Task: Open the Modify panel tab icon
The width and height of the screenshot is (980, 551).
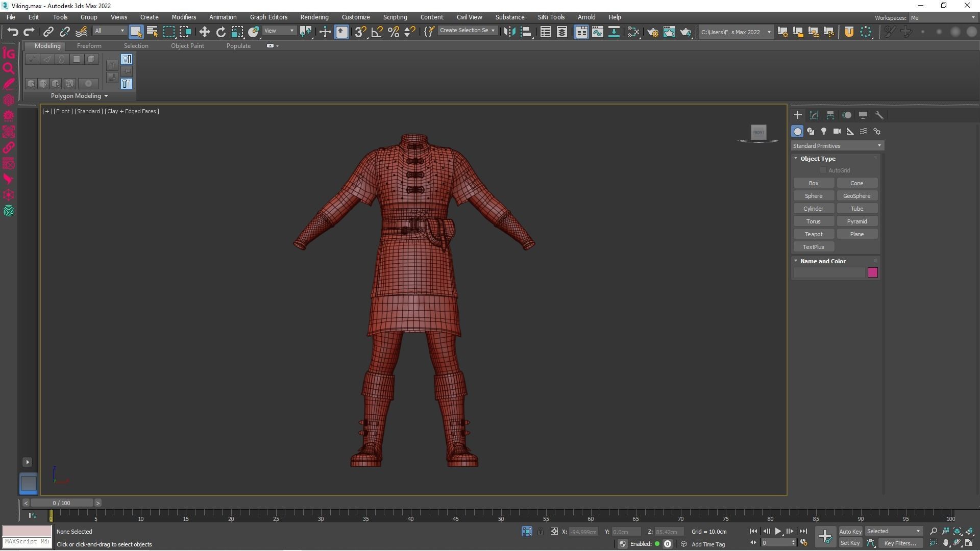Action: pos(814,115)
